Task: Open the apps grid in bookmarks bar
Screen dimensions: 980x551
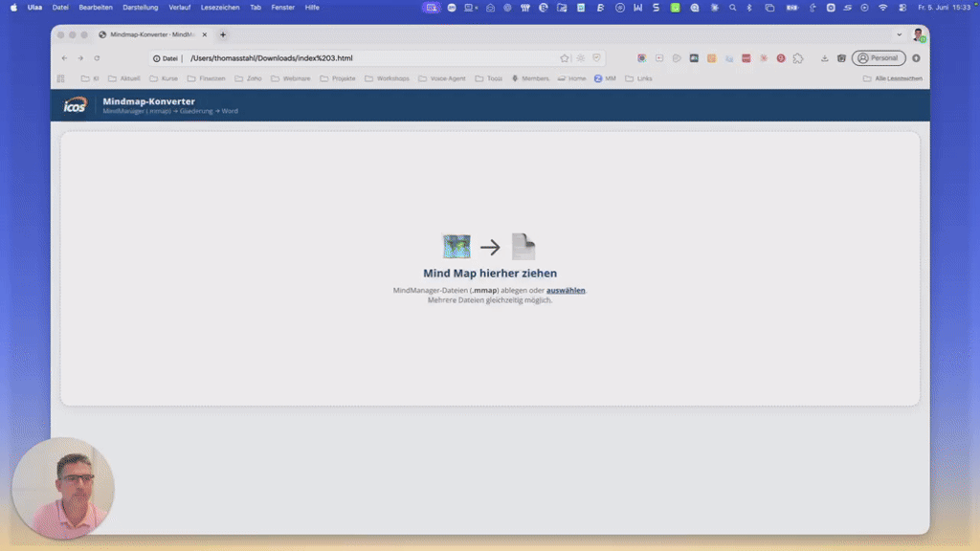Action: point(60,78)
